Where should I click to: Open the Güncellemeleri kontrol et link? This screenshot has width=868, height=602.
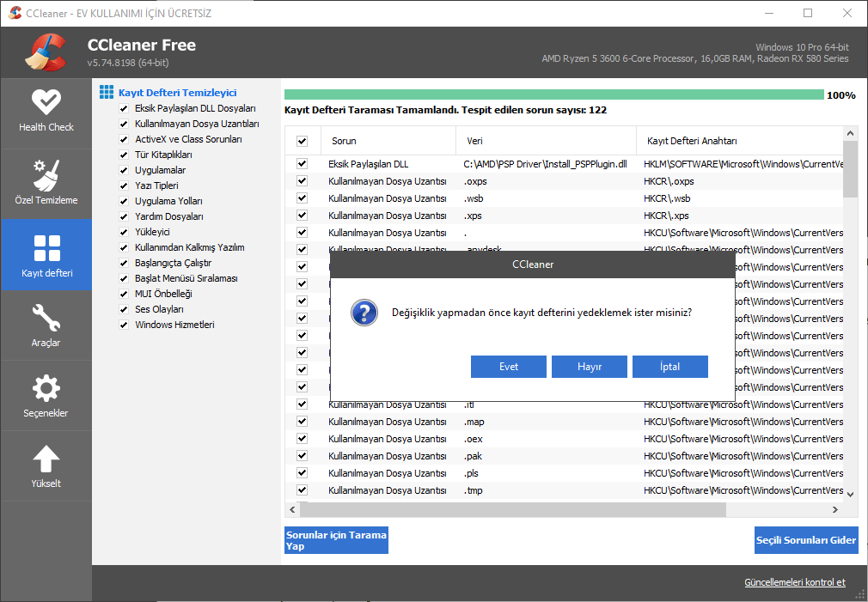pyautogui.click(x=794, y=582)
